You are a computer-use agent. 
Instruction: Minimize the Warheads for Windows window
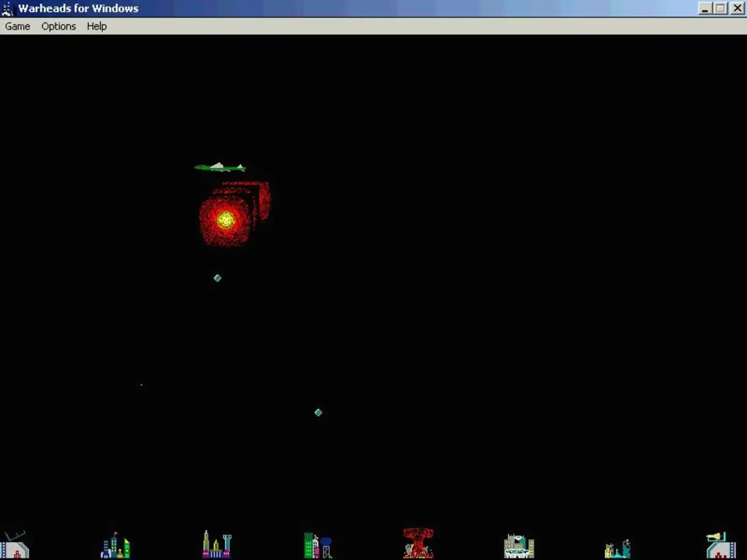[704, 8]
